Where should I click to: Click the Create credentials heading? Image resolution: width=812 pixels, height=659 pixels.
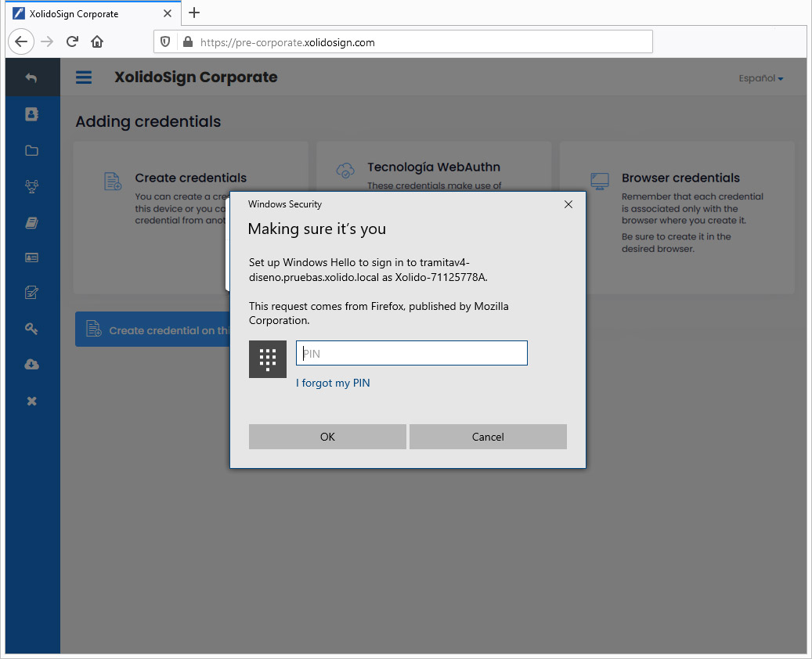click(190, 178)
